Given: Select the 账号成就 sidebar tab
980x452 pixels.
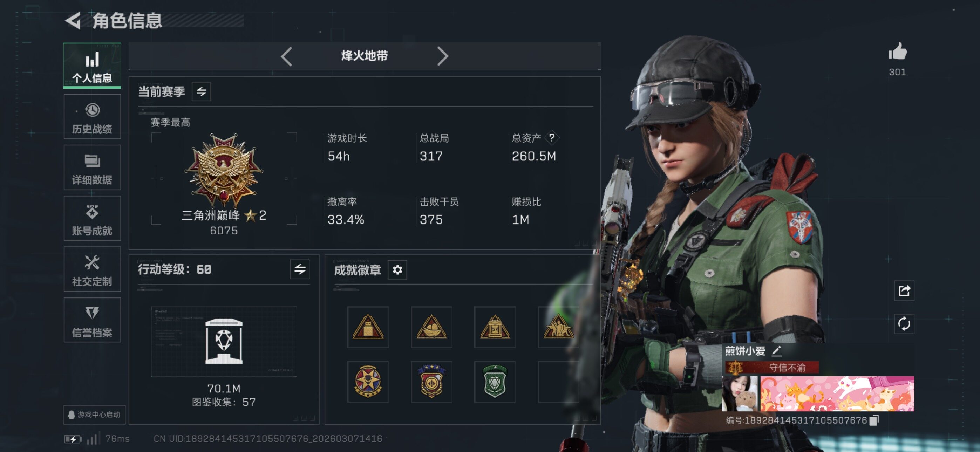Looking at the screenshot, I should (x=92, y=218).
